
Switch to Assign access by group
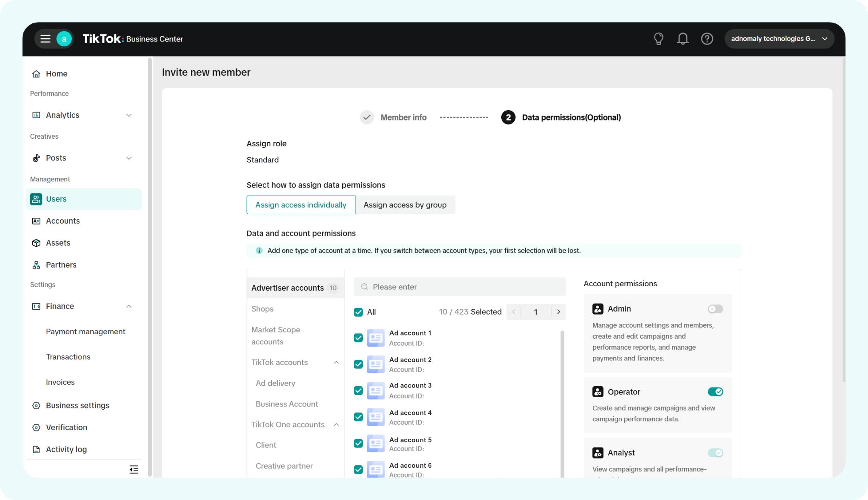coord(405,205)
